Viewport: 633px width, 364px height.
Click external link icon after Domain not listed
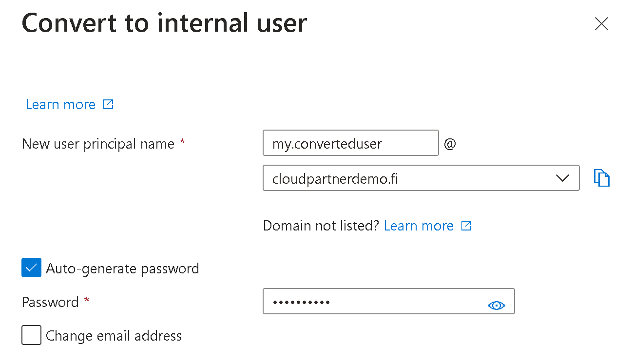pos(466,226)
